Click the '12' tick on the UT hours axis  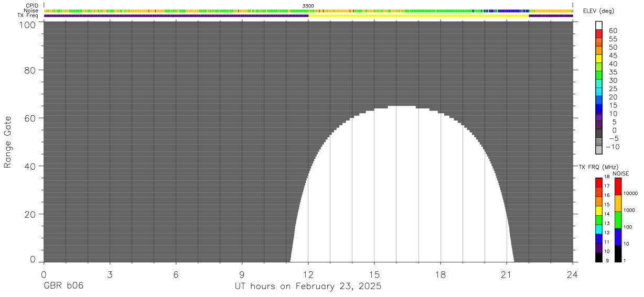[x=308, y=274]
